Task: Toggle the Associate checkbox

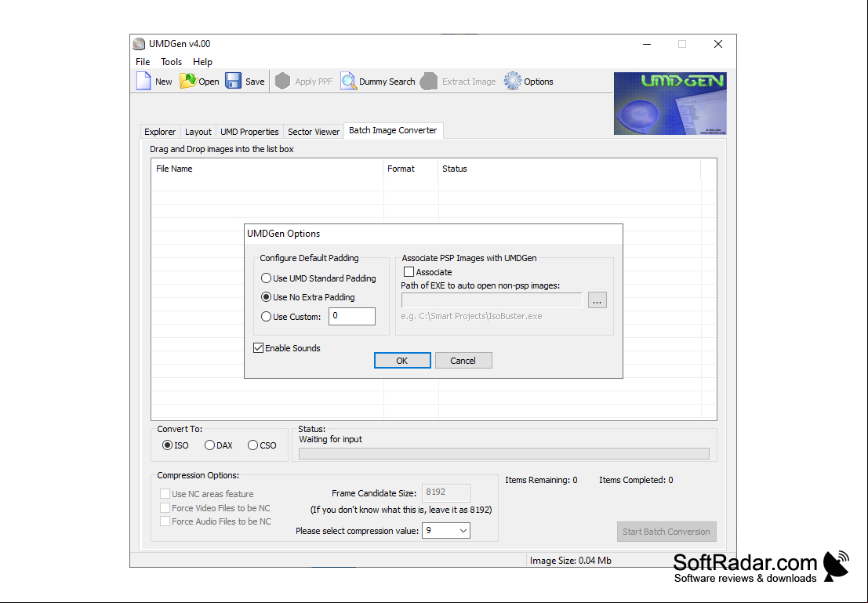Action: point(409,272)
